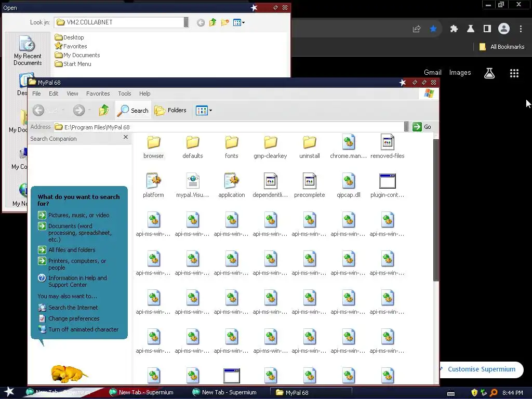Click the Supermium profile avatar icon

click(x=504, y=29)
